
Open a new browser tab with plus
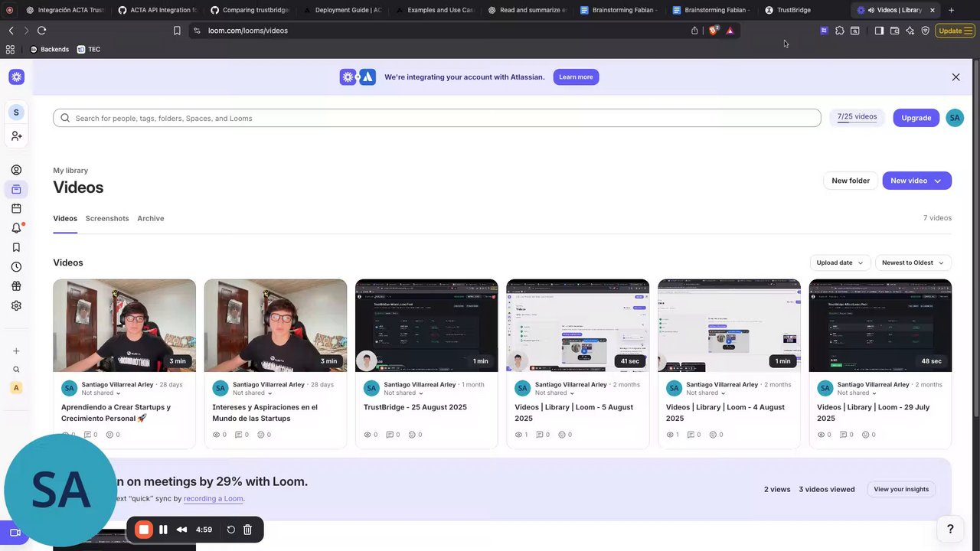click(951, 10)
